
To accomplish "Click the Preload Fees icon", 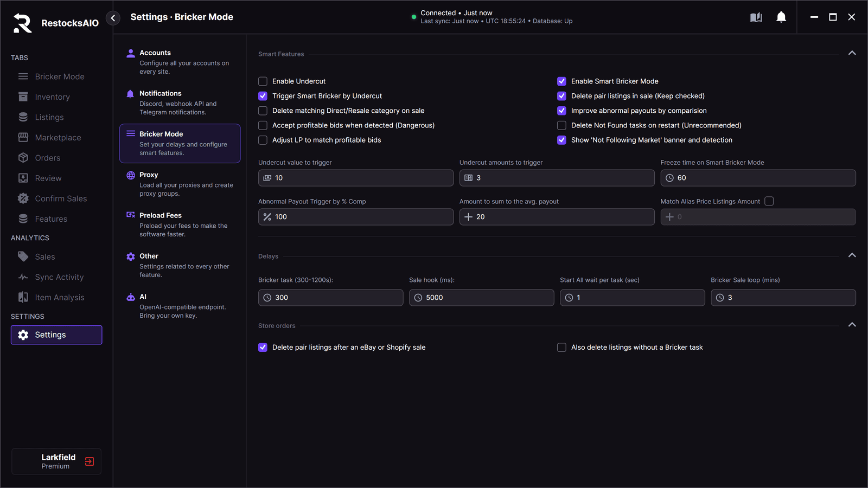I will coord(131,215).
